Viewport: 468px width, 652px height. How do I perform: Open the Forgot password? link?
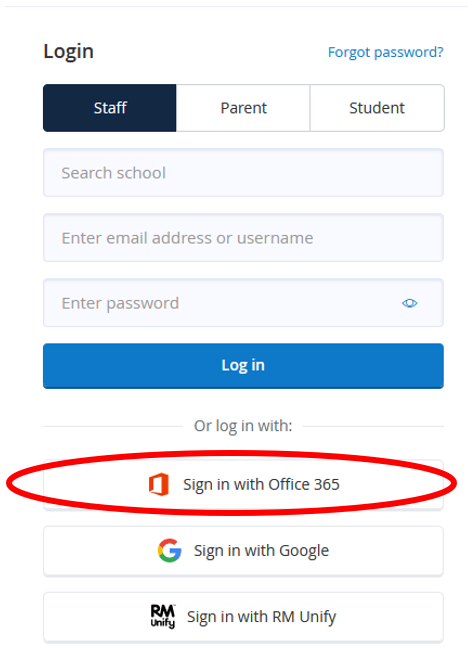click(x=386, y=52)
